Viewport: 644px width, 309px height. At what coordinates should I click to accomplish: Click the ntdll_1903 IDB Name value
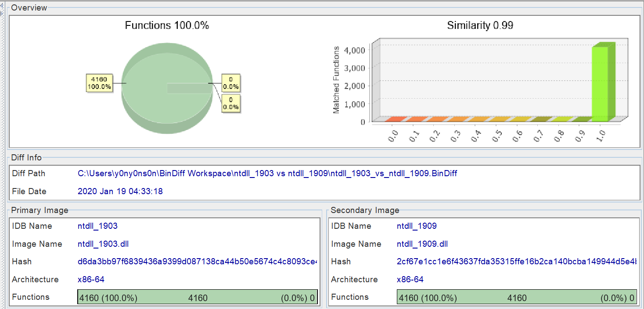pos(97,226)
